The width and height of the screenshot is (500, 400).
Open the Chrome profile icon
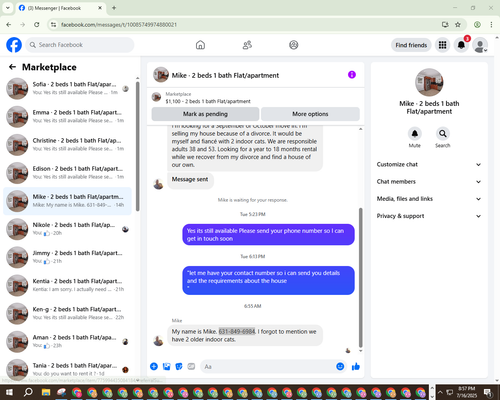[x=477, y=24]
